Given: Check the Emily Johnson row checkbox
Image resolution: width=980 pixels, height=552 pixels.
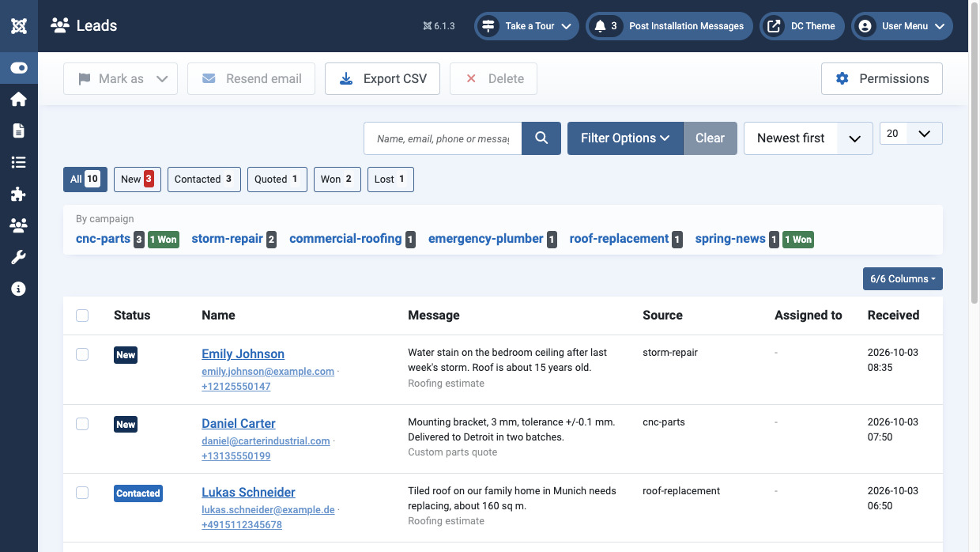Looking at the screenshot, I should 82,354.
